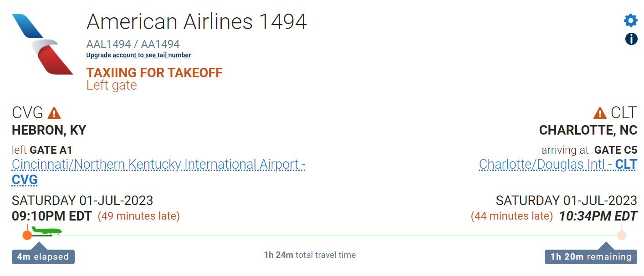Click the green airplane on progress bar
This screenshot has height=276, width=644.
46,232
